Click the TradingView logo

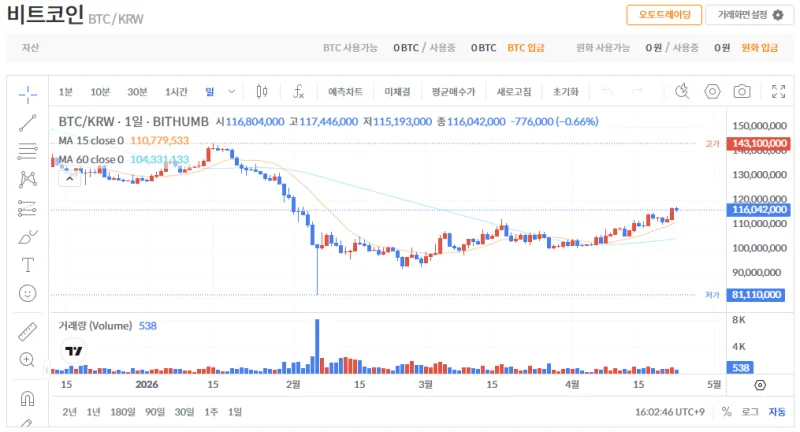(x=74, y=351)
